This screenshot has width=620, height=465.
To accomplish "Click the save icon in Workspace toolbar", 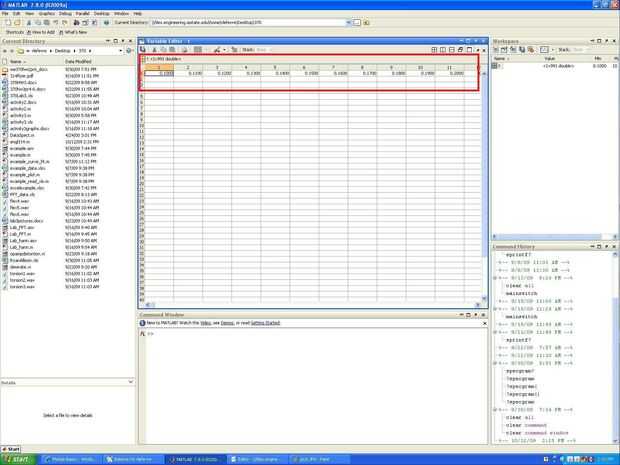I will pyautogui.click(x=522, y=49).
